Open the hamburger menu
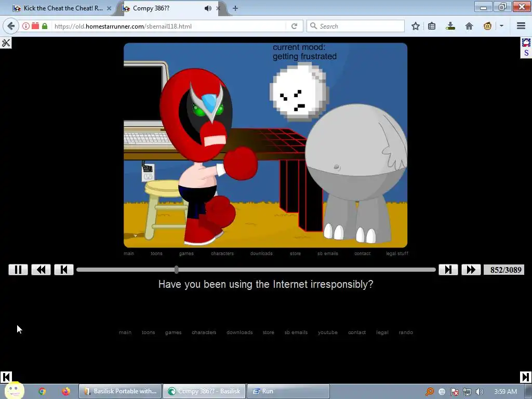The width and height of the screenshot is (532, 399). click(521, 26)
